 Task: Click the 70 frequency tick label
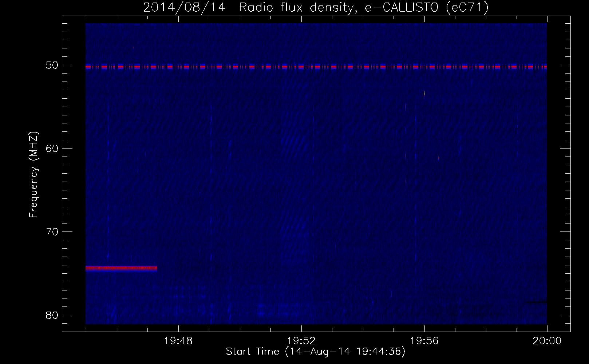[52, 232]
